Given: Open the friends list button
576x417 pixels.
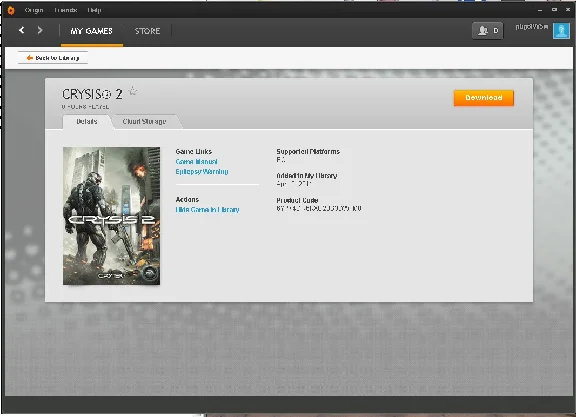Looking at the screenshot, I should tap(487, 30).
